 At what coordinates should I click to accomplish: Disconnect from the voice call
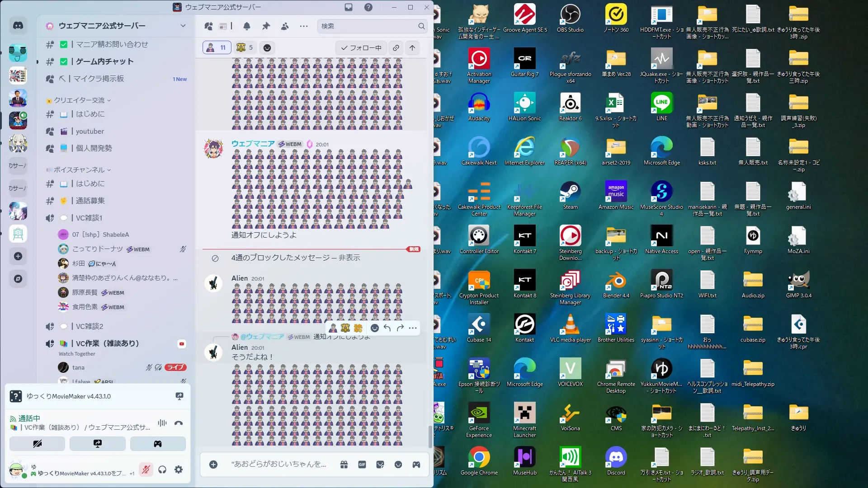179,423
